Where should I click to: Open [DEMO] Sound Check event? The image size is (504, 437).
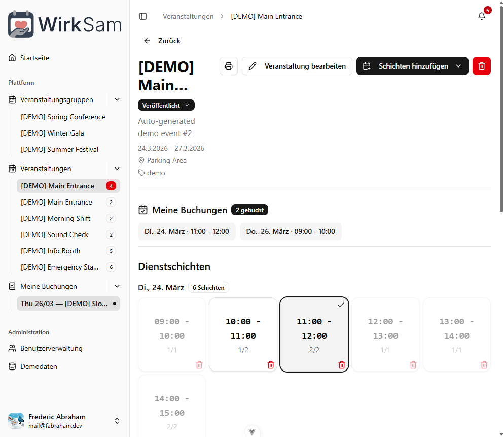click(x=68, y=234)
